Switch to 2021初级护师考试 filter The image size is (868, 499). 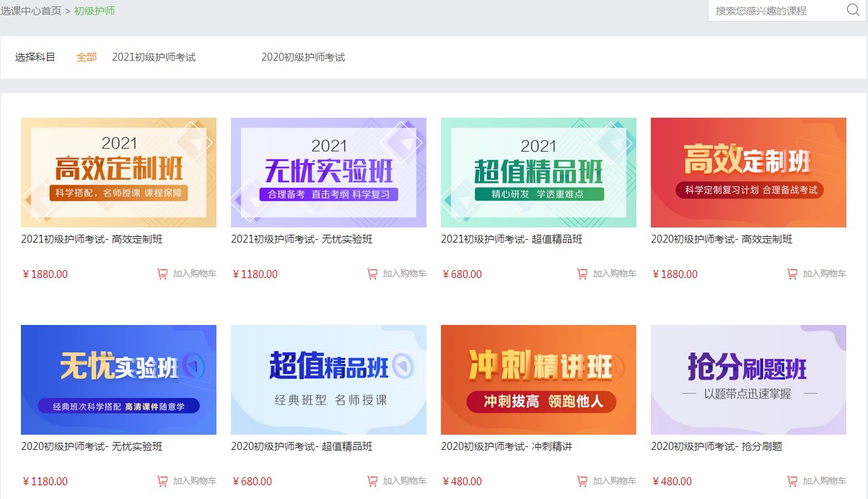tap(154, 57)
